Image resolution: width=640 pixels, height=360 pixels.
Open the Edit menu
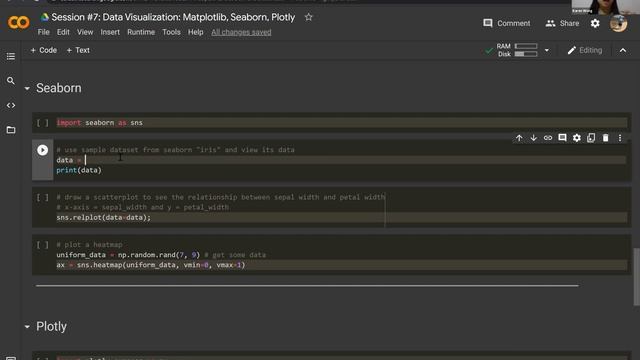63,32
